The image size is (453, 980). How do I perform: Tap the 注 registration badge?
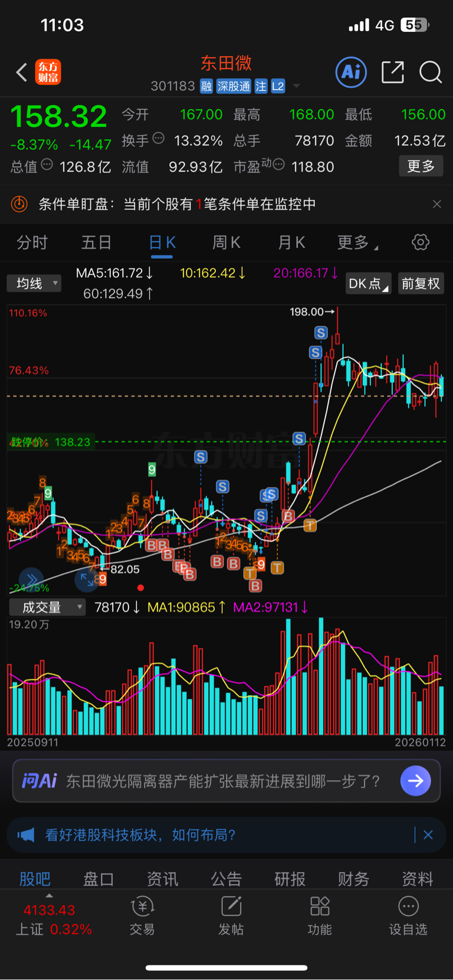[x=261, y=87]
